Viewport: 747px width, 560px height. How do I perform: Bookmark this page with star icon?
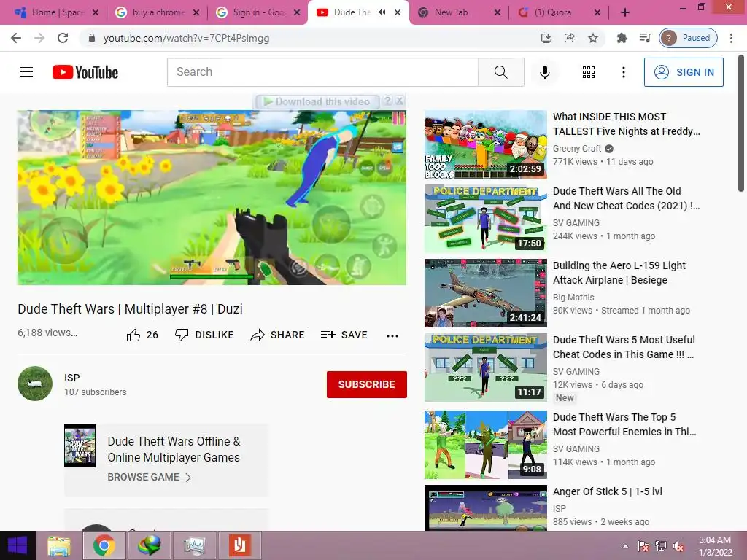click(592, 38)
